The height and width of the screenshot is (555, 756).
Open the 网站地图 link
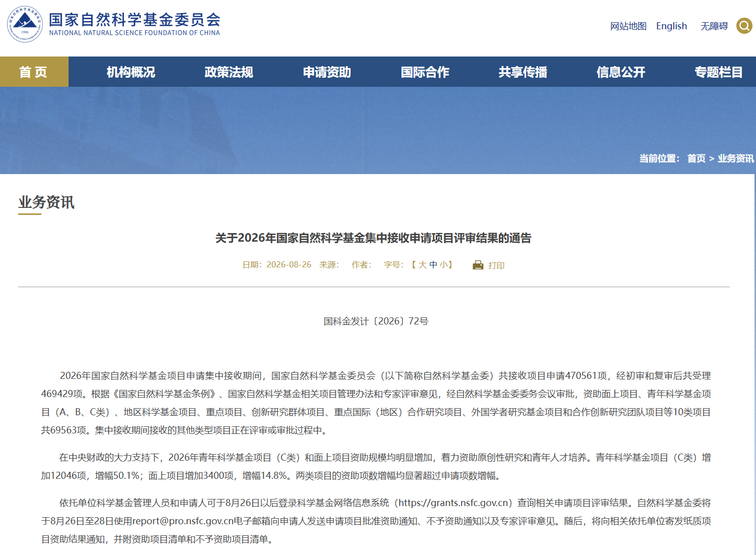628,26
